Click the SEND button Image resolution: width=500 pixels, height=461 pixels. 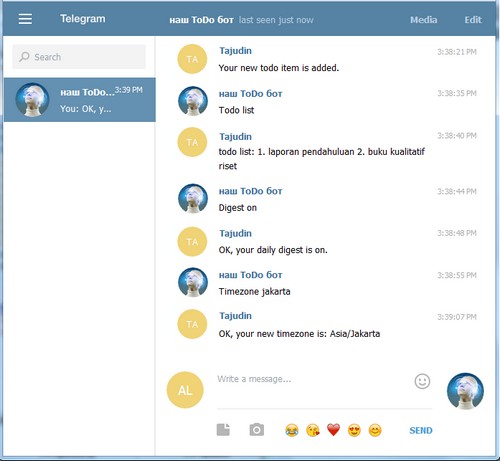[x=421, y=430]
